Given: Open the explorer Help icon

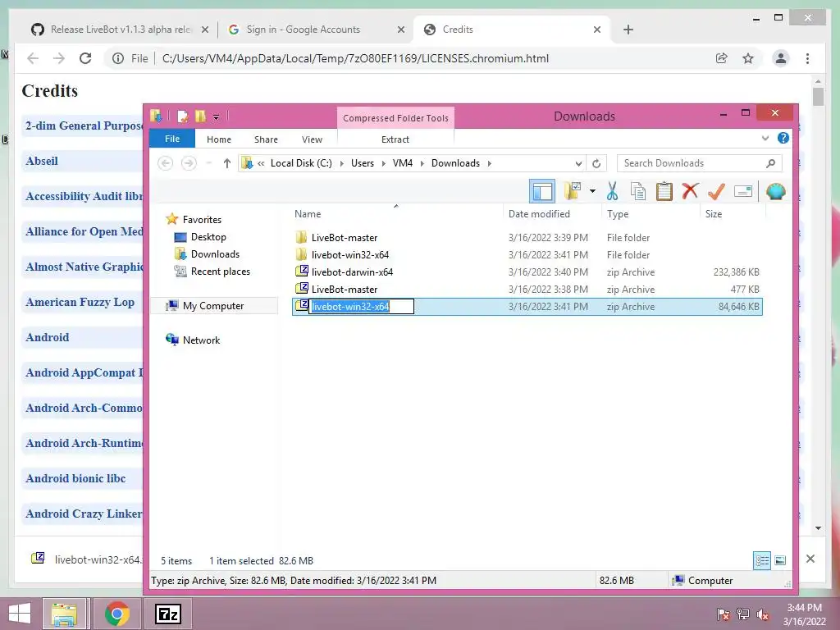Looking at the screenshot, I should pyautogui.click(x=783, y=138).
